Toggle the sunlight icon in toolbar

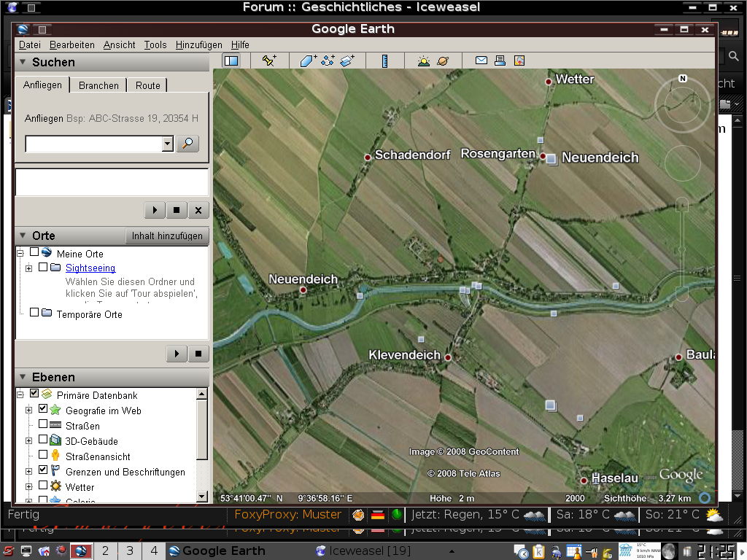click(423, 61)
